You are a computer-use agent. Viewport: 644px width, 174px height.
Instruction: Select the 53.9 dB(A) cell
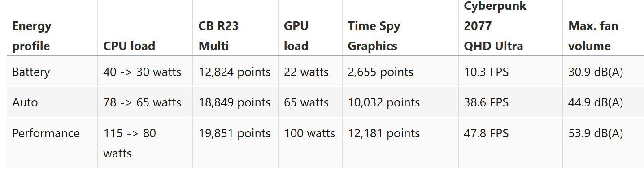(x=596, y=133)
